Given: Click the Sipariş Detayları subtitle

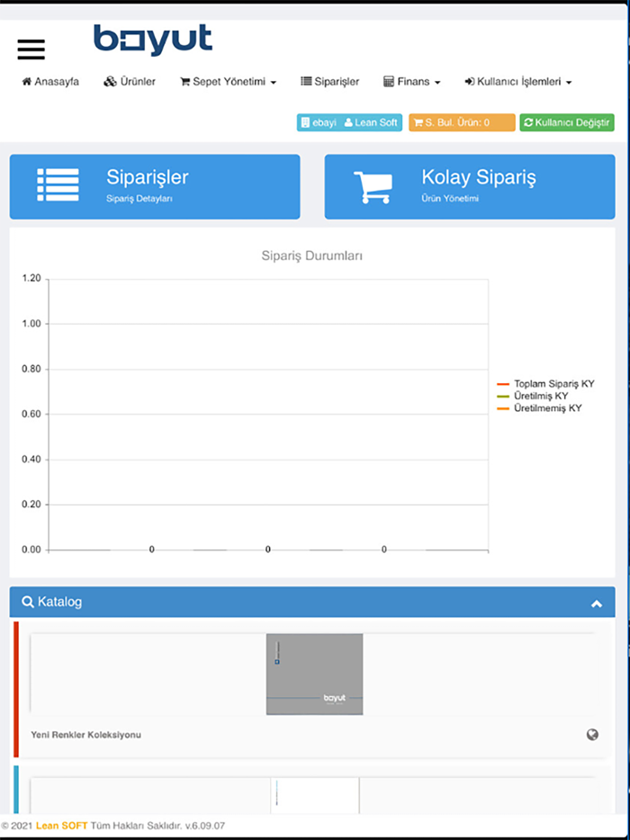Looking at the screenshot, I should coord(139,199).
